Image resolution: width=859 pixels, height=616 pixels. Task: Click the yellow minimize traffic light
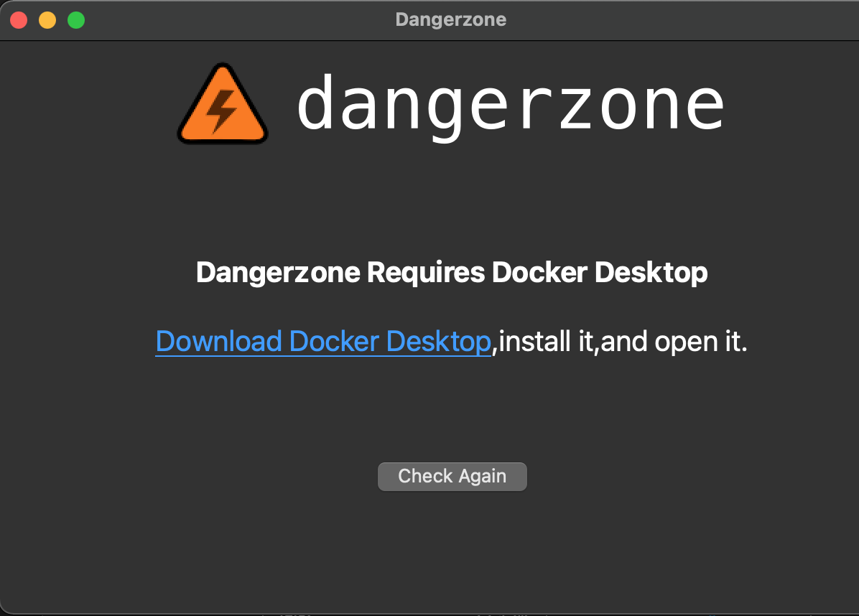[x=47, y=19]
